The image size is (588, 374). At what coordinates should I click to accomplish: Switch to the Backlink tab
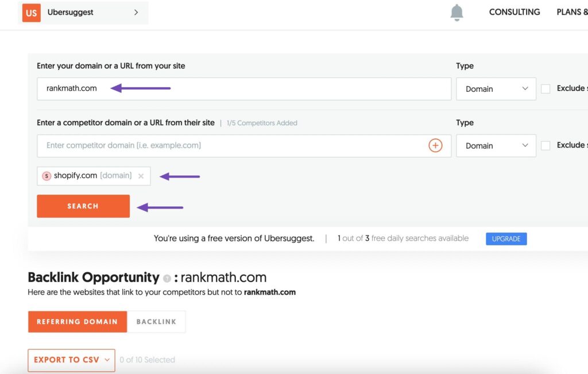[156, 322]
